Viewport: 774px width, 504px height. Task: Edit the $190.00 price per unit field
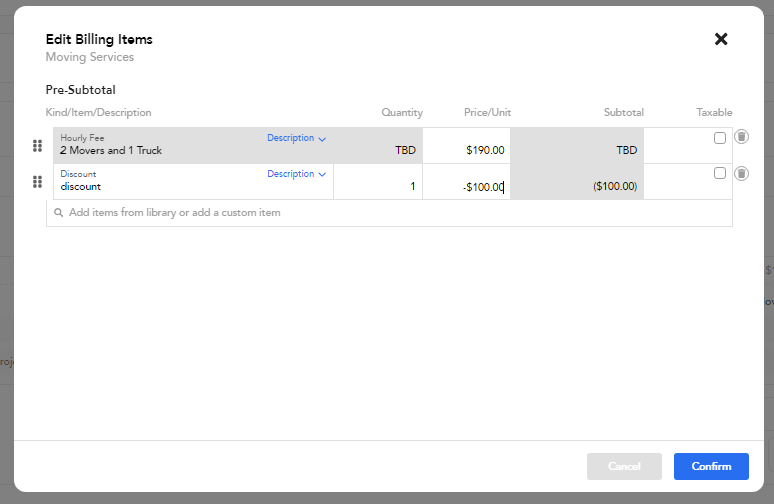pos(466,146)
